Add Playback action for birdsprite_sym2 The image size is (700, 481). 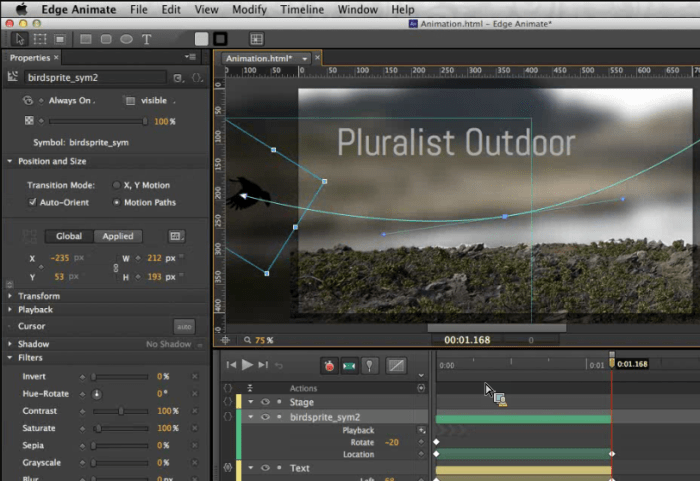(x=421, y=430)
